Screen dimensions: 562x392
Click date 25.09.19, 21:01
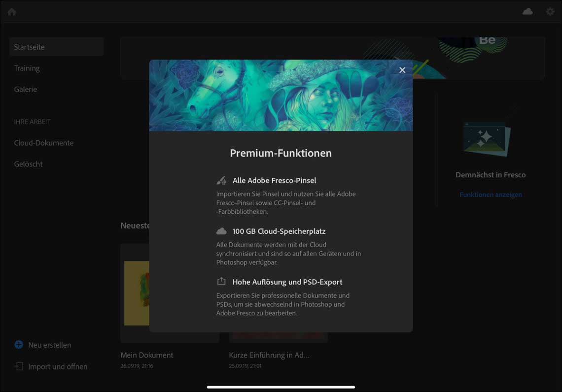tap(245, 366)
